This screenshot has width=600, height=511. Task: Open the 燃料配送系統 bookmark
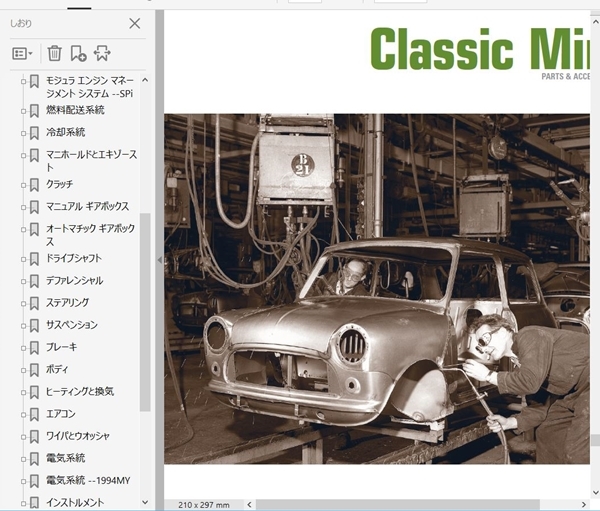coord(75,110)
